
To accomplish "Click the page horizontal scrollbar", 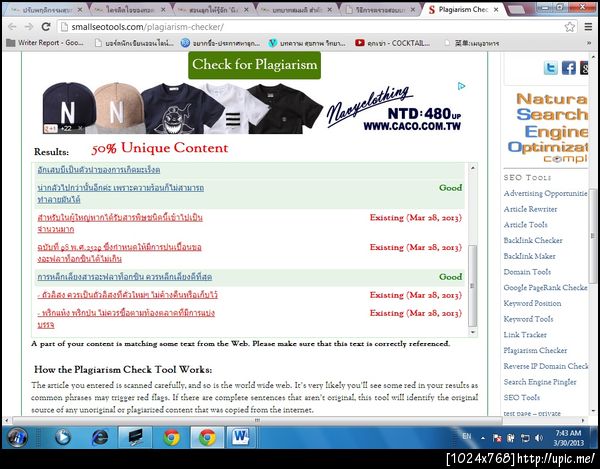I will [257, 420].
